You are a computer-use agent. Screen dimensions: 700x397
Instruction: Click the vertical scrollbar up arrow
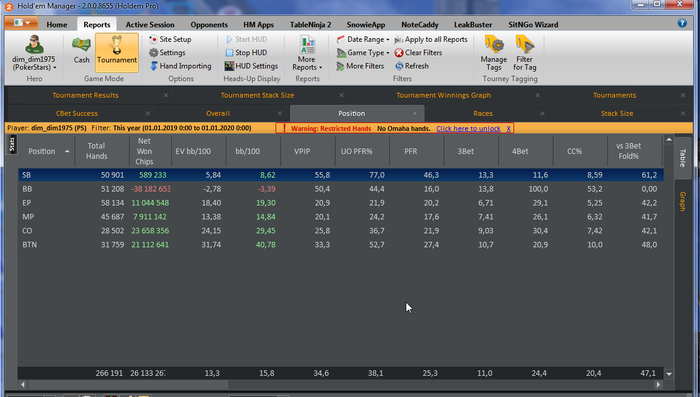tap(669, 140)
